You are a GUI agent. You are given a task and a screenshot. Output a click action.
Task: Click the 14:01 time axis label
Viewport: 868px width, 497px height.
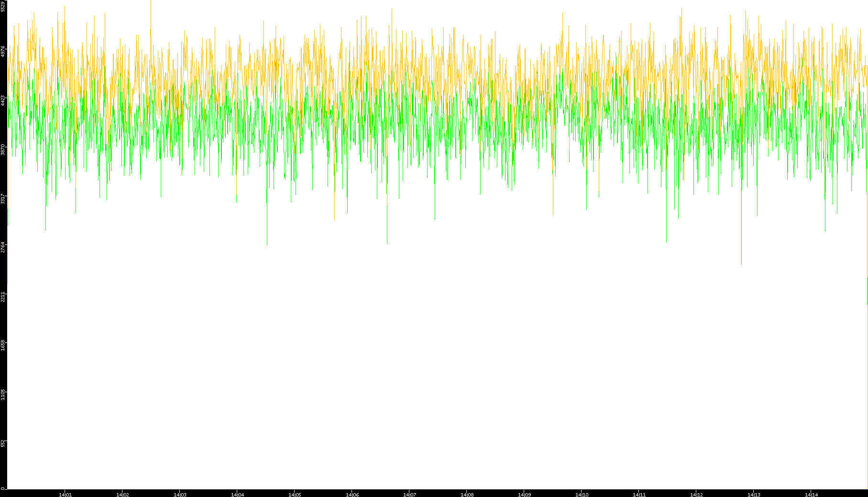(65, 495)
